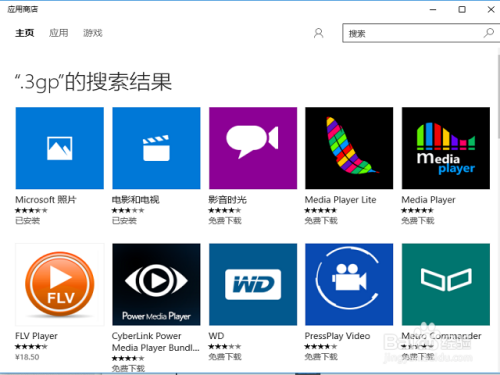
Task: Click the ¥18.50 price under FLV Player
Action: [27, 357]
